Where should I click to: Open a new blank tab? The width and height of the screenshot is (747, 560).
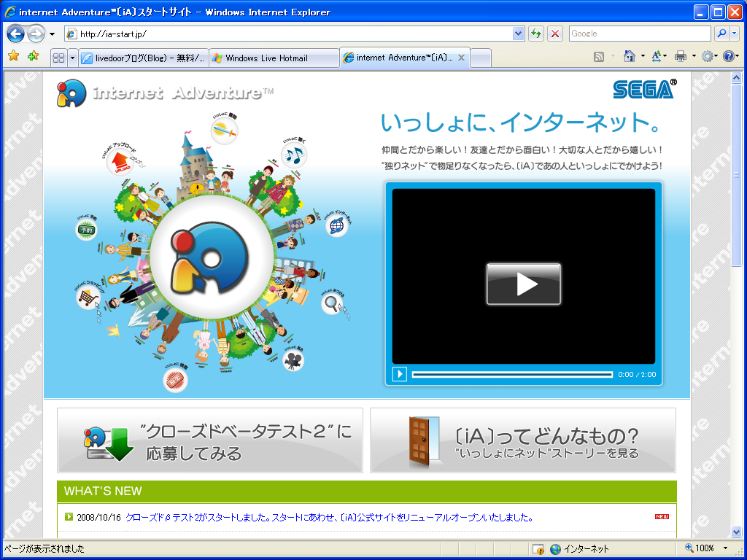(x=480, y=58)
